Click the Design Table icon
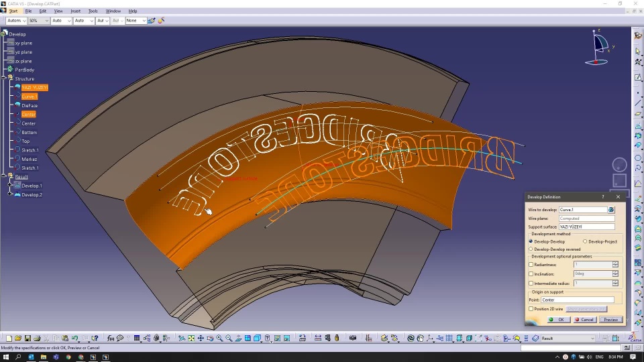Viewport: 644px width, 362px height. [x=137, y=338]
